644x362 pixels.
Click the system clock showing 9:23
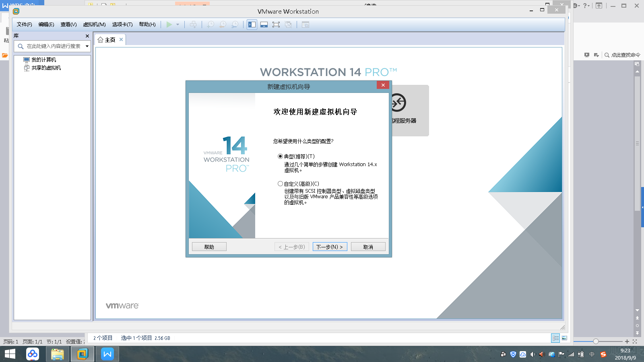click(x=625, y=354)
